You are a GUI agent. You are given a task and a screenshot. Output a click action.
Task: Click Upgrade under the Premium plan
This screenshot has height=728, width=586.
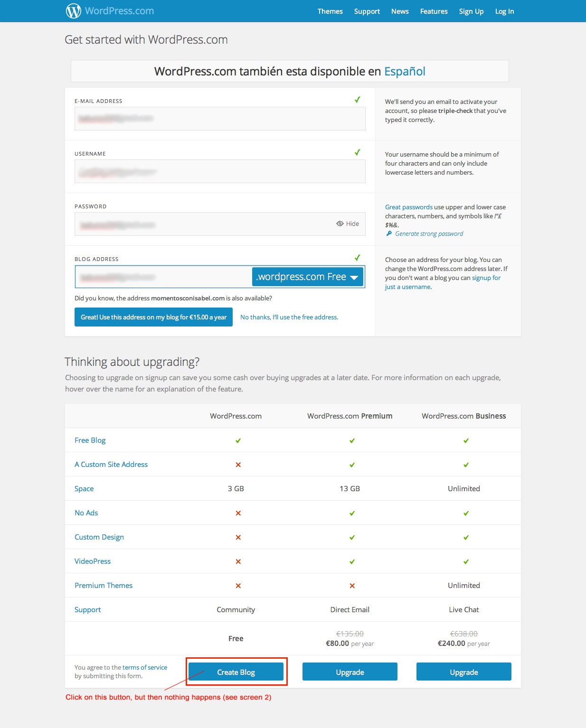[x=350, y=672]
